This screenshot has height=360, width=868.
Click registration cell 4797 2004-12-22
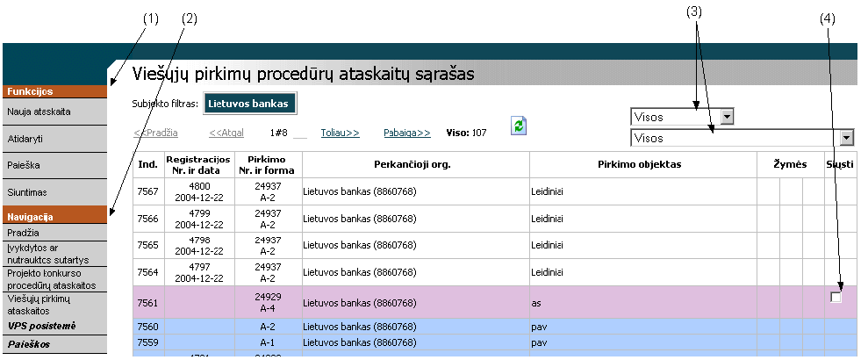197,272
